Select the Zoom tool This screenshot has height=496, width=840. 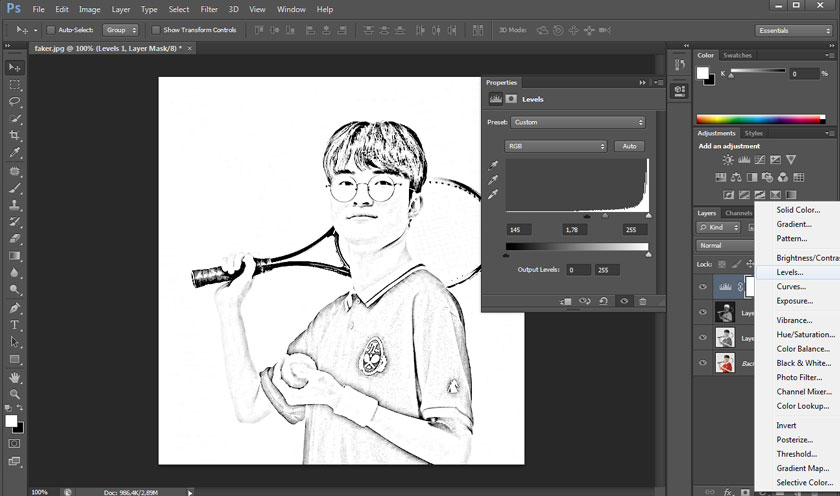click(14, 394)
